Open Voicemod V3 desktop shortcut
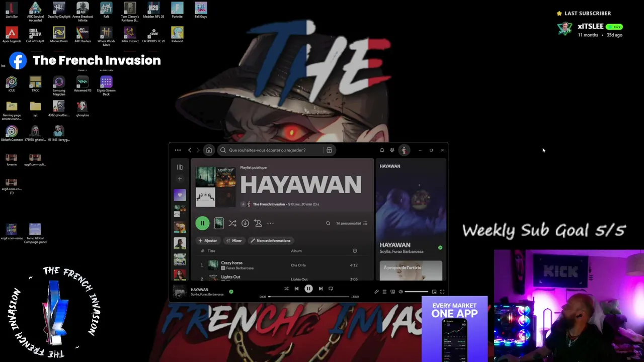Image resolution: width=644 pixels, height=362 pixels. [83, 84]
